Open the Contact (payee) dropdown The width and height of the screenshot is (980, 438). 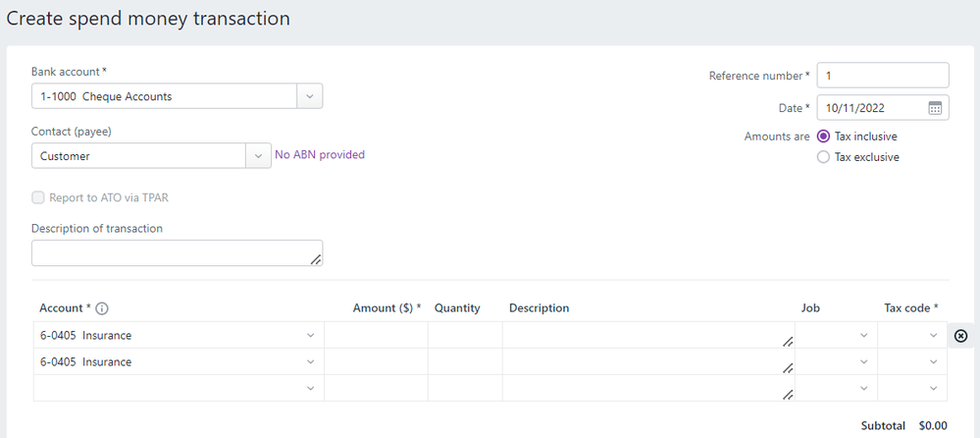point(259,155)
